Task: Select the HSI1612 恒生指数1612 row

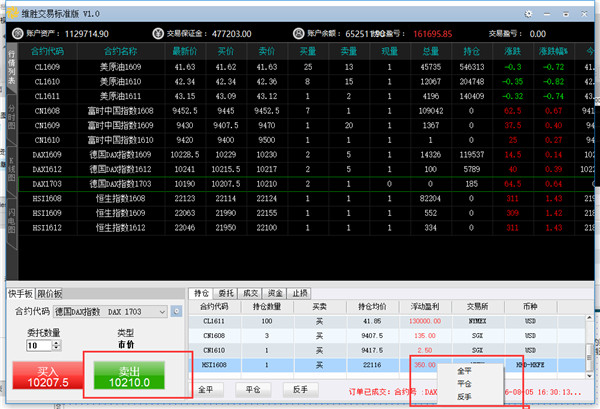Action: pos(306,228)
